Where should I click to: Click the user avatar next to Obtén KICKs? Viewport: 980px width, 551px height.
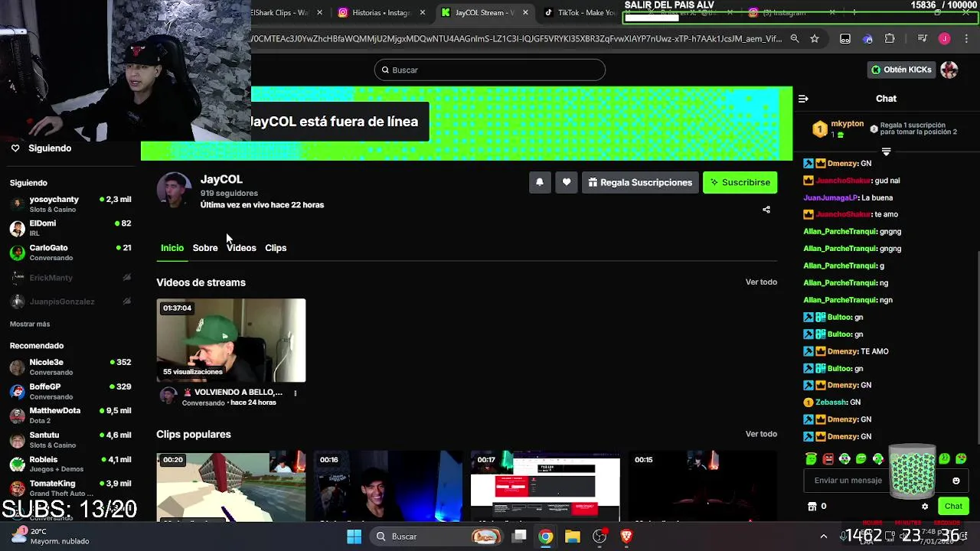point(949,70)
